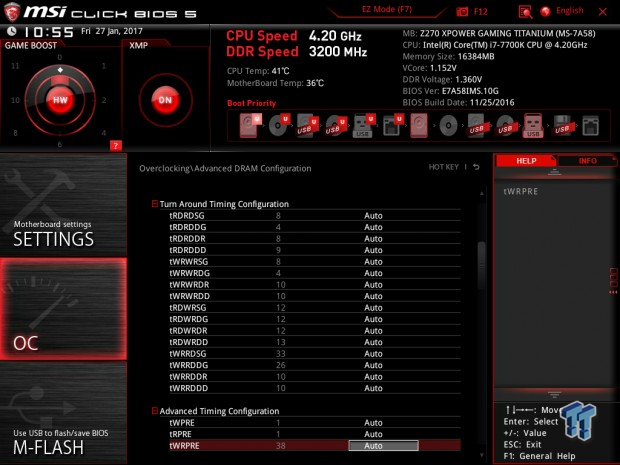The width and height of the screenshot is (620, 465).
Task: Click the highlighted tWRPRE row label
Action: pos(184,446)
